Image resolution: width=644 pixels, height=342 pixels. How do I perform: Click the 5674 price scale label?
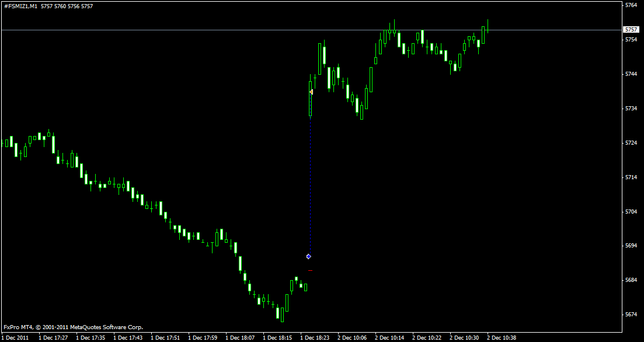click(x=631, y=315)
